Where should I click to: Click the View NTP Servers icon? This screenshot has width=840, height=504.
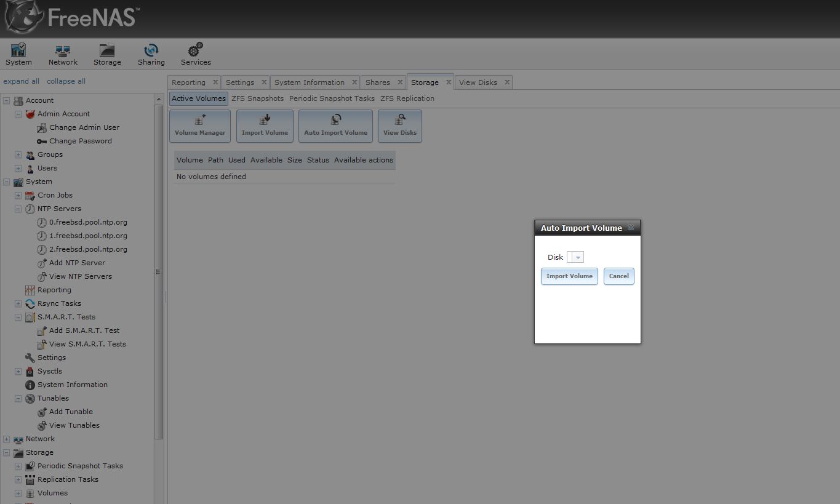[x=41, y=276]
